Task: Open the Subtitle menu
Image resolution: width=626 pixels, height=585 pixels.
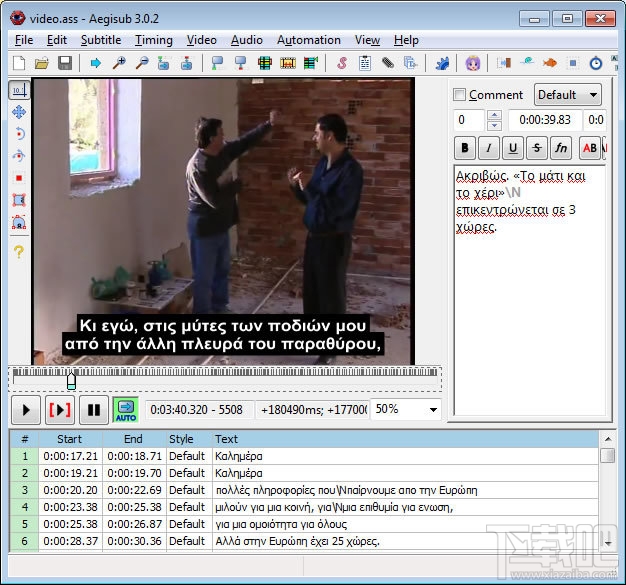Action: click(x=101, y=40)
